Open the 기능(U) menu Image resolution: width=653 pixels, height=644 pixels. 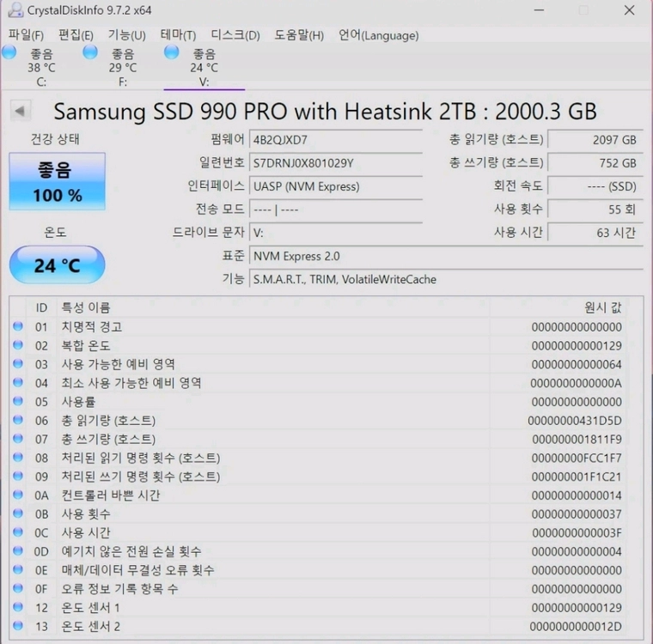pos(127,35)
